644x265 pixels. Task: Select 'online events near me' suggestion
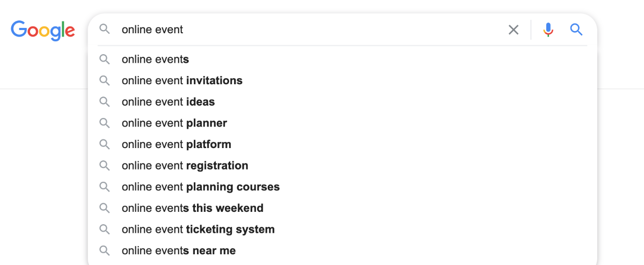(x=342, y=251)
